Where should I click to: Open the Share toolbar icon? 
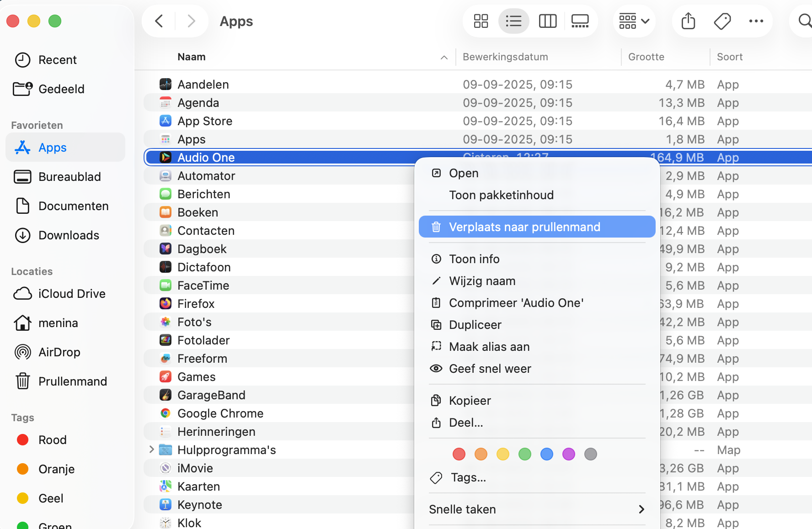688,21
